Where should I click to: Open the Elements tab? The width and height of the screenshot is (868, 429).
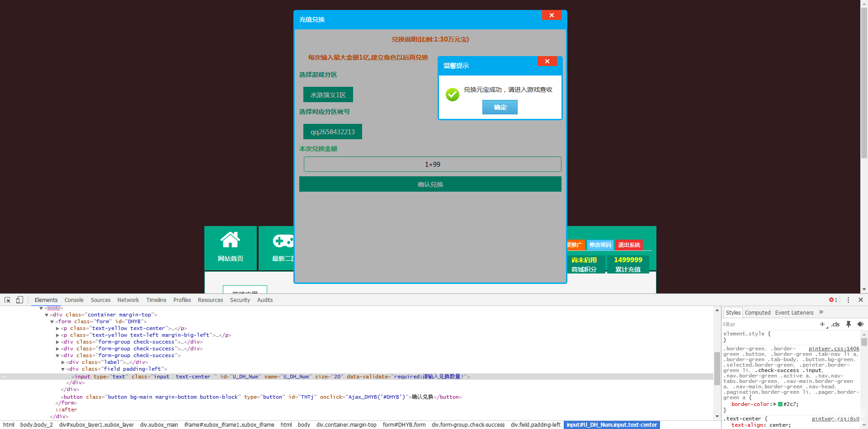click(46, 300)
